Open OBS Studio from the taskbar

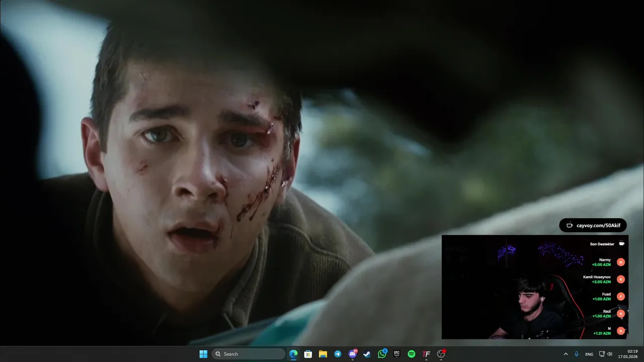tap(441, 354)
